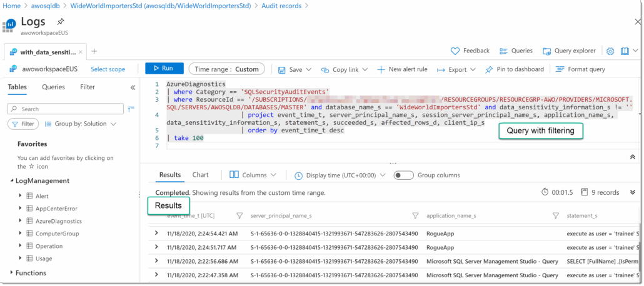This screenshot has height=286, width=644.
Task: Expand the AppCenterError table
Action: [x=20, y=209]
